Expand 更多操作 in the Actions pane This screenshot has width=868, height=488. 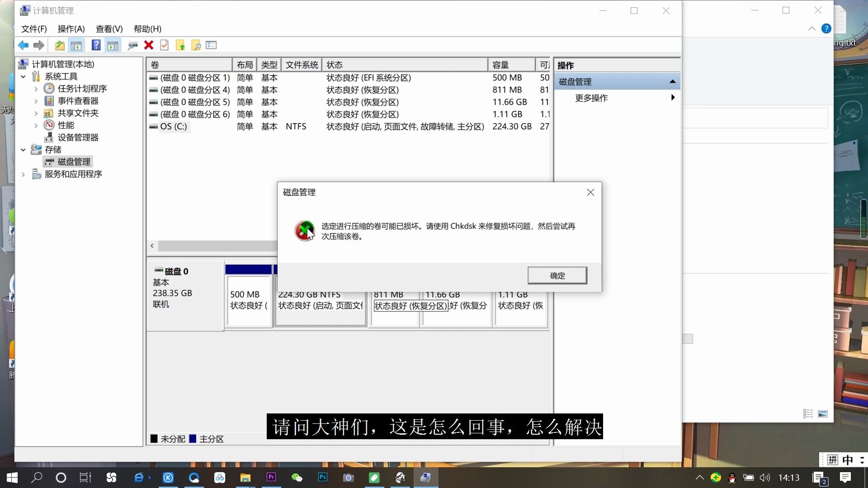click(x=591, y=98)
